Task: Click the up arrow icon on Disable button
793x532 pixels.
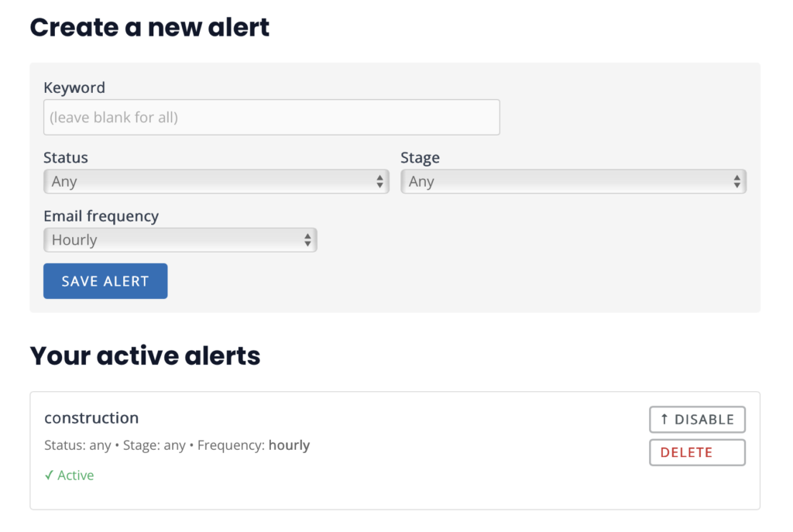Action: tap(664, 420)
